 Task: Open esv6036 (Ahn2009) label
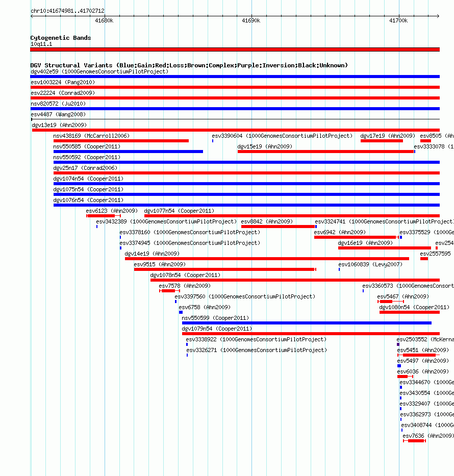(x=423, y=371)
